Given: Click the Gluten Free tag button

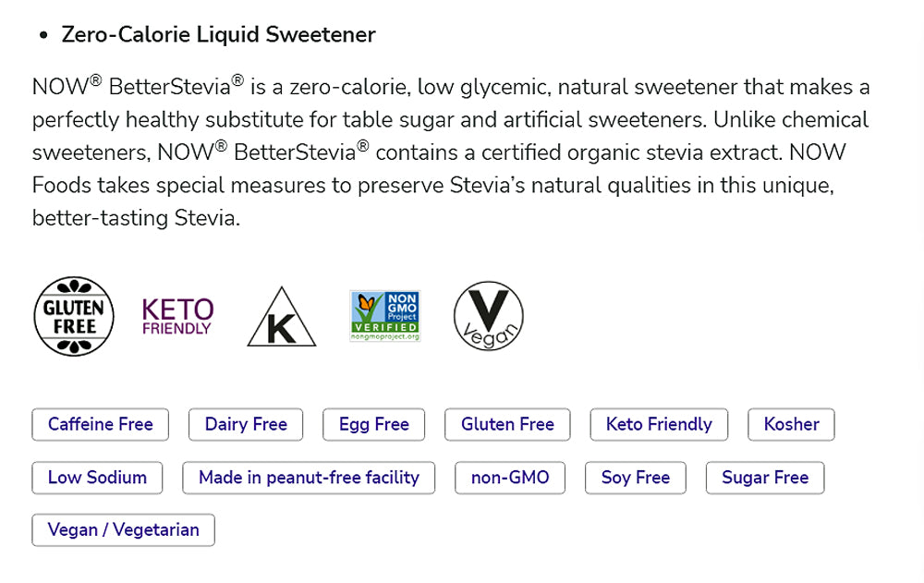Looking at the screenshot, I should point(507,425).
